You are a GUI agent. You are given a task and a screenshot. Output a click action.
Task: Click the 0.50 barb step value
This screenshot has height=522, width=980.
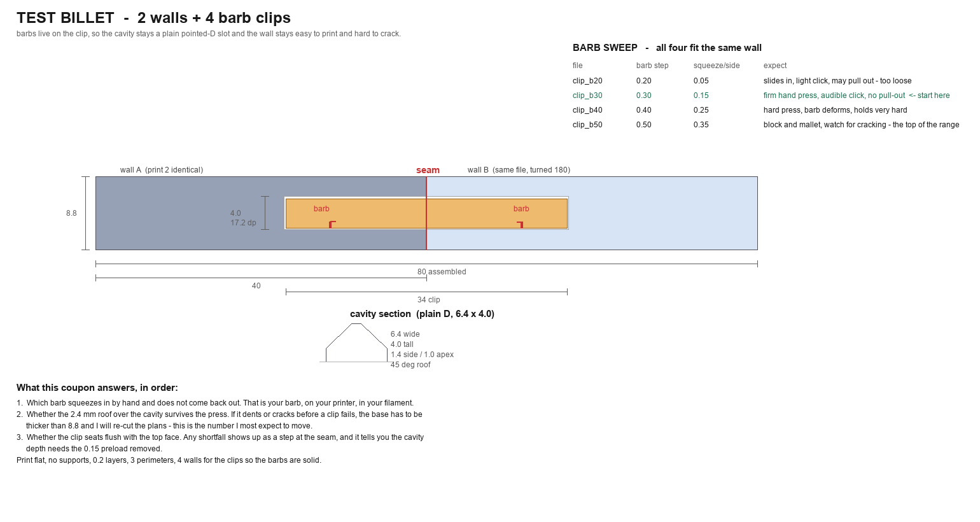[x=644, y=125]
